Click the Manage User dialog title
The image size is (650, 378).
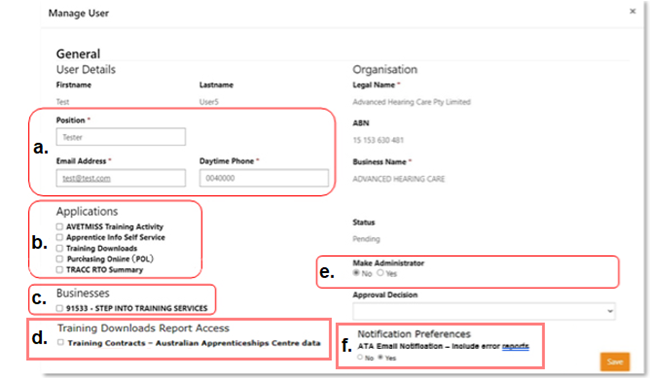(x=78, y=13)
